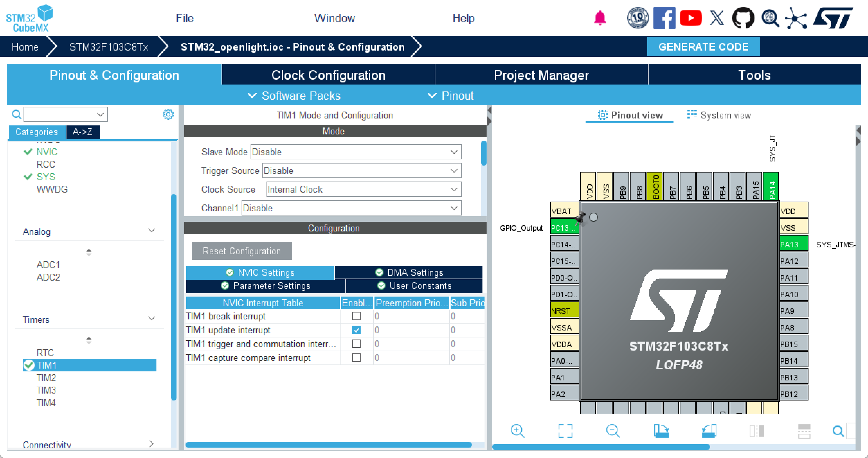Click the ST community search icon

770,18
